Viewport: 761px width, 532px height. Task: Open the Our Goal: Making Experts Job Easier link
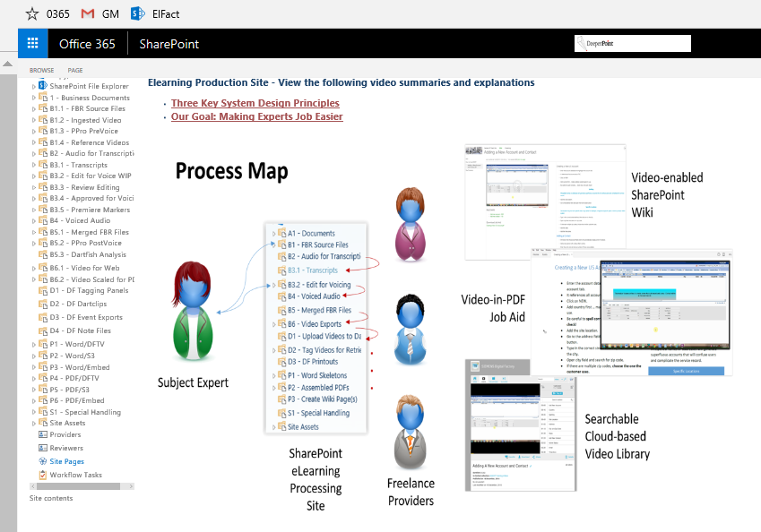[x=256, y=116]
